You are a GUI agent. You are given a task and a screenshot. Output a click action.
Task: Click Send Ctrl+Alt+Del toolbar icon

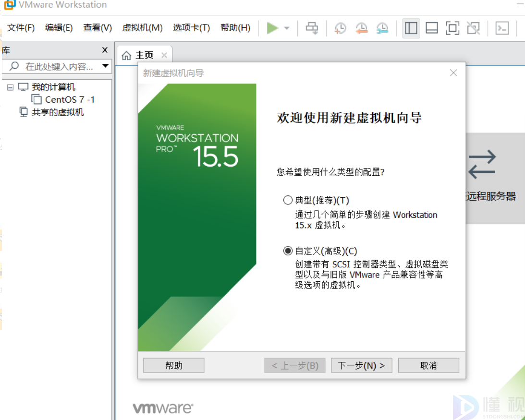pos(312,28)
